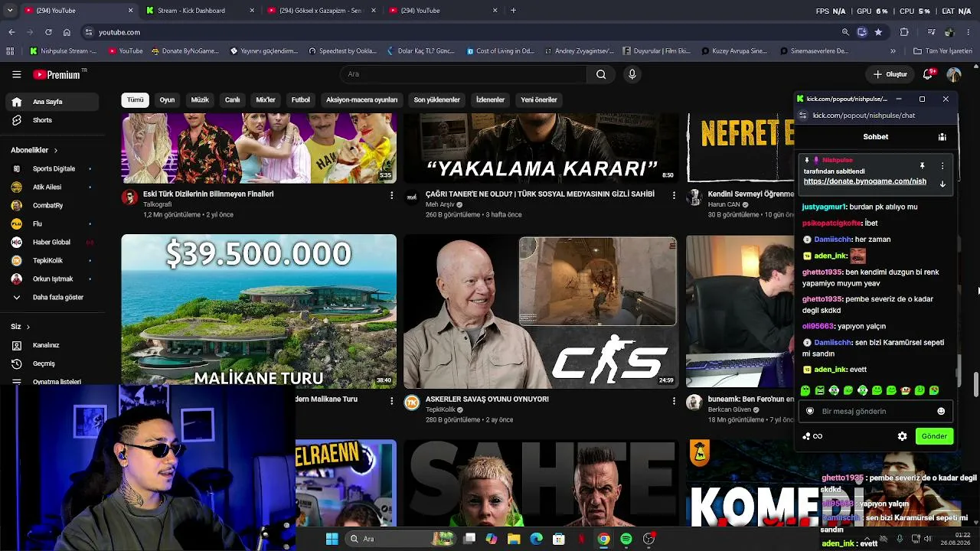This screenshot has width=980, height=551.
Task: Open YouTube notifications bell
Action: [928, 74]
